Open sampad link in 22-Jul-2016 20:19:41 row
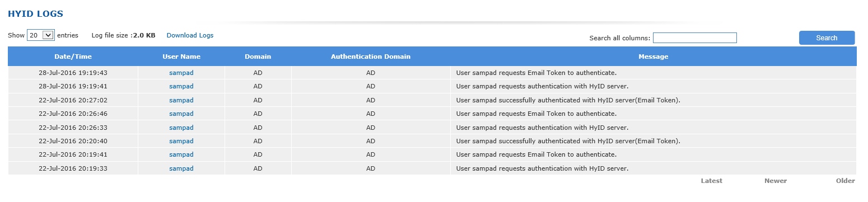 point(181,154)
